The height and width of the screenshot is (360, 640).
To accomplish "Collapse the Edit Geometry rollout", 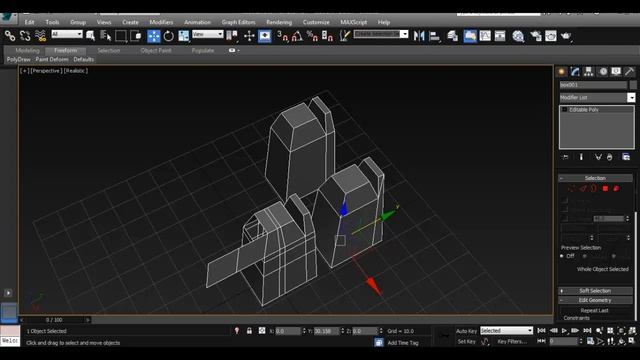I will tap(595, 300).
